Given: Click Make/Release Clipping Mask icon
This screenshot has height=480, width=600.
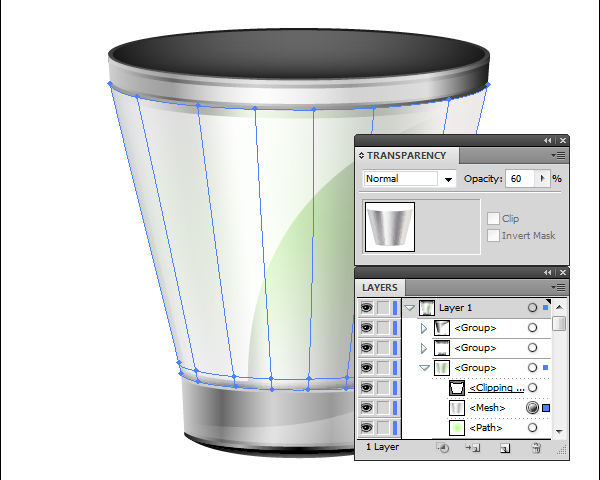Looking at the screenshot, I should pos(443,447).
